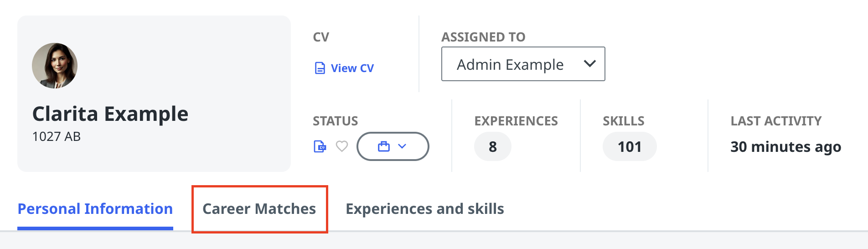
Task: Select the Personal Information tab
Action: [95, 209]
